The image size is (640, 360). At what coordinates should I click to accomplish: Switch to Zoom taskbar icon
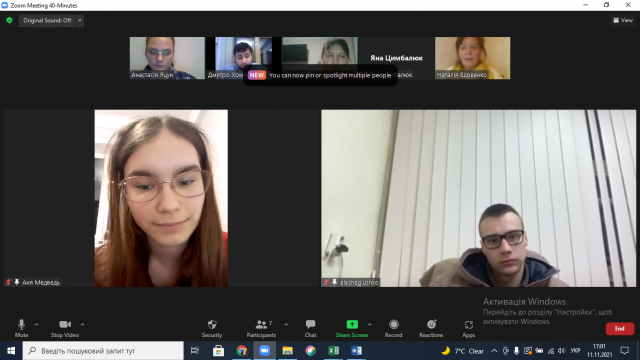coord(264,351)
